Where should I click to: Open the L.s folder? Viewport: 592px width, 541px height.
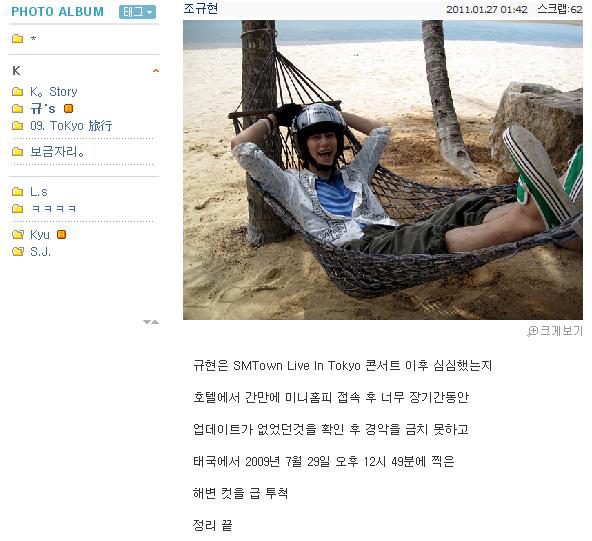pyautogui.click(x=39, y=191)
